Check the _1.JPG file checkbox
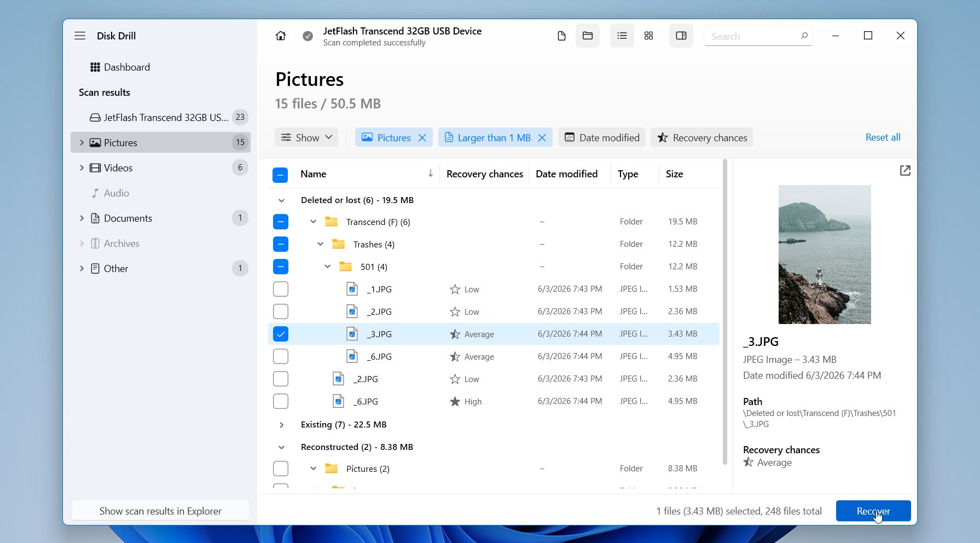 click(280, 289)
